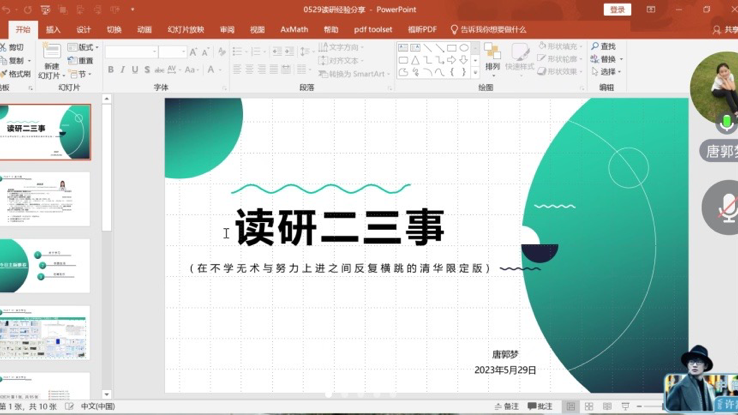Toggle strikethrough (abc) formatting

(160, 70)
